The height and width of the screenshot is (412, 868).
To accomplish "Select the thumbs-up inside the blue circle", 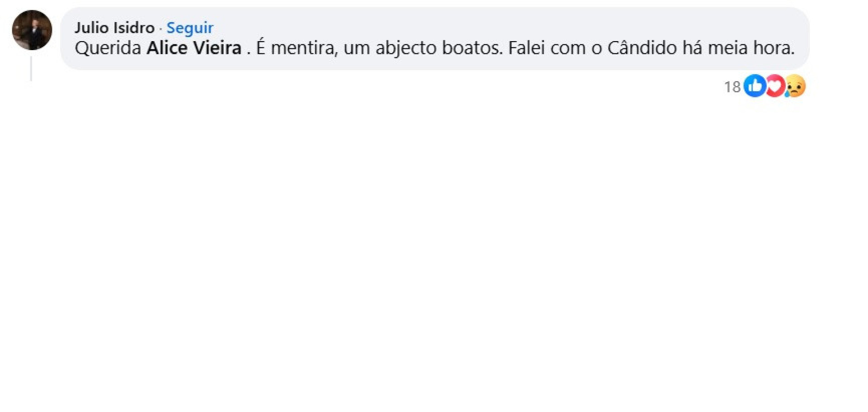I will pyautogui.click(x=755, y=87).
